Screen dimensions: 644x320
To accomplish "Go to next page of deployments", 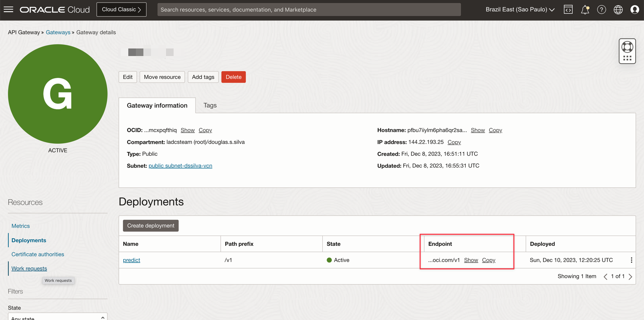I will tap(630, 277).
